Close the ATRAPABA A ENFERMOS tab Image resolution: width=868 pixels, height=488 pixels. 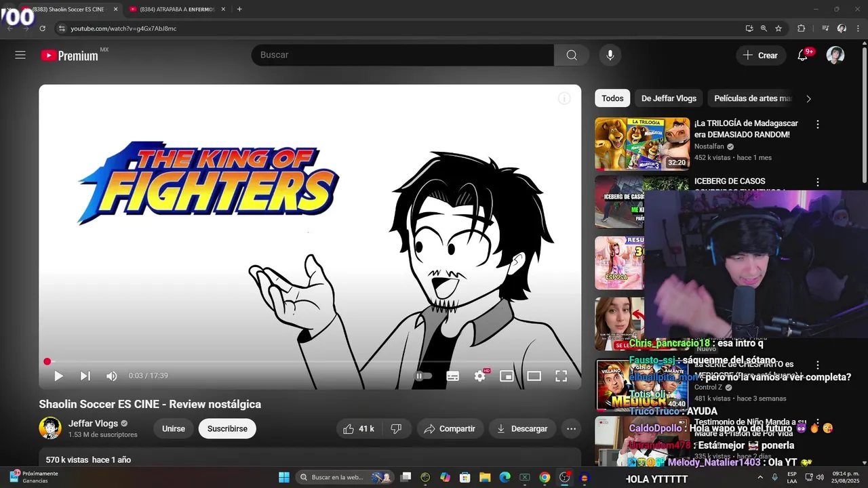(223, 9)
